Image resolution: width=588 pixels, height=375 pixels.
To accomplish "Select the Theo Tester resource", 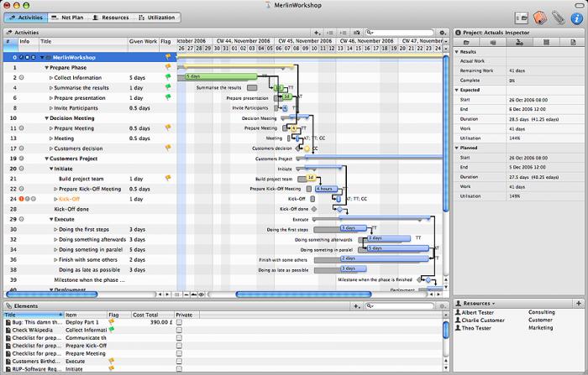I will point(519,328).
